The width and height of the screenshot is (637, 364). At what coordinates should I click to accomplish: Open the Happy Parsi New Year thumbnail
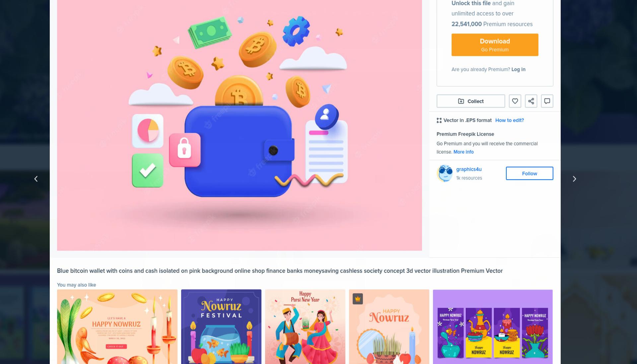coord(305,327)
